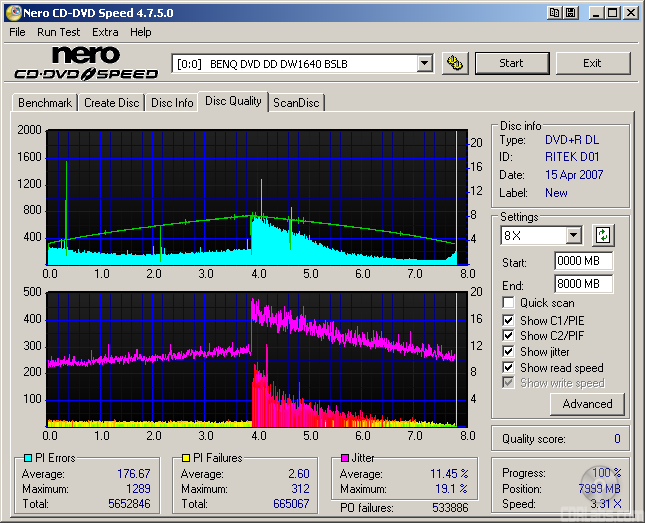Toggle the Show jitter checkbox
The width and height of the screenshot is (645, 523).
(509, 352)
